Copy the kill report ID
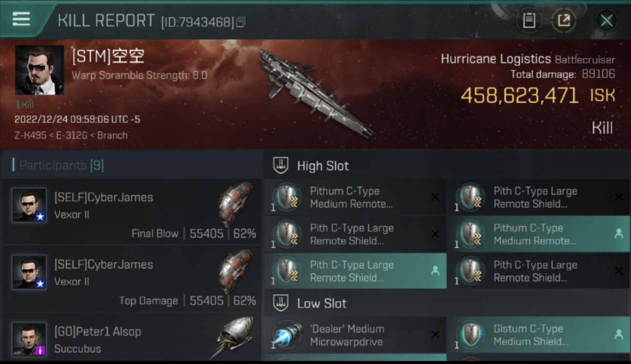631x364 pixels. tap(241, 22)
